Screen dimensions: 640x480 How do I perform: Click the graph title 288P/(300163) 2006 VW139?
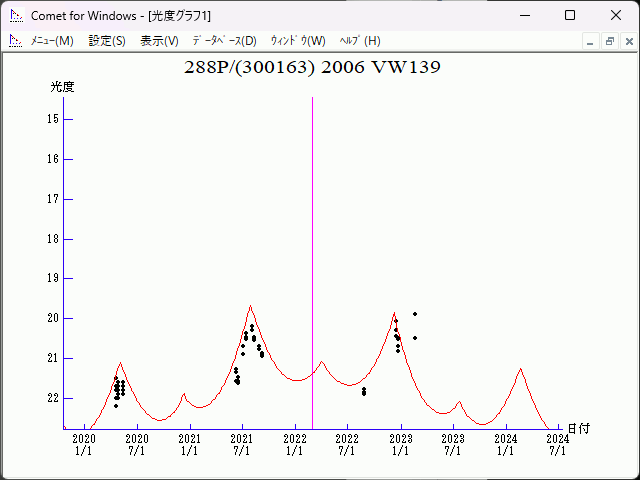[313, 68]
